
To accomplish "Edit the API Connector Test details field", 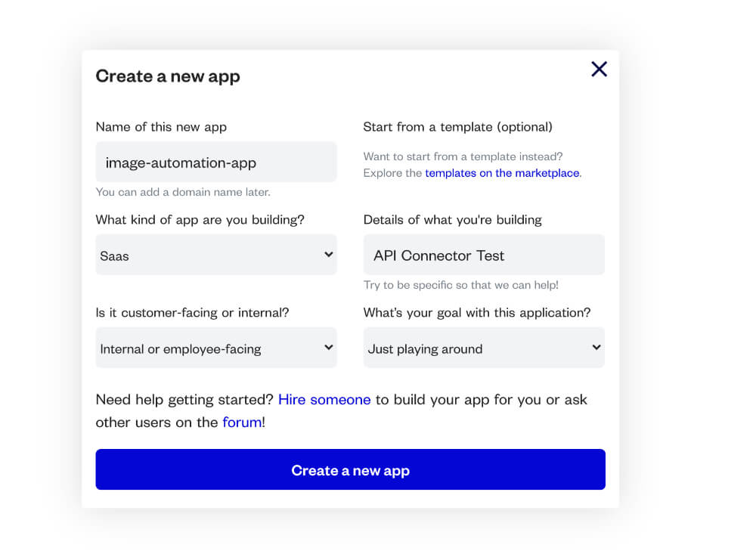I will (484, 255).
